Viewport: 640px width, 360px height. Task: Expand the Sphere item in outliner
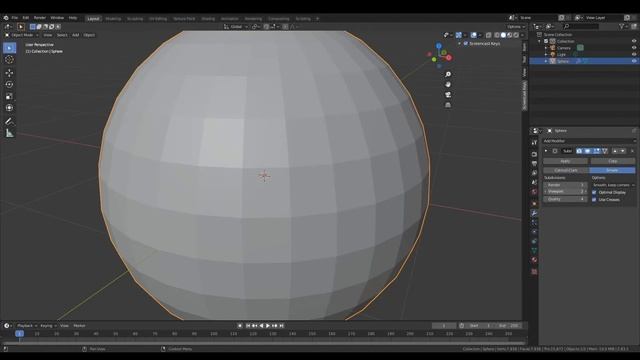tap(546, 61)
